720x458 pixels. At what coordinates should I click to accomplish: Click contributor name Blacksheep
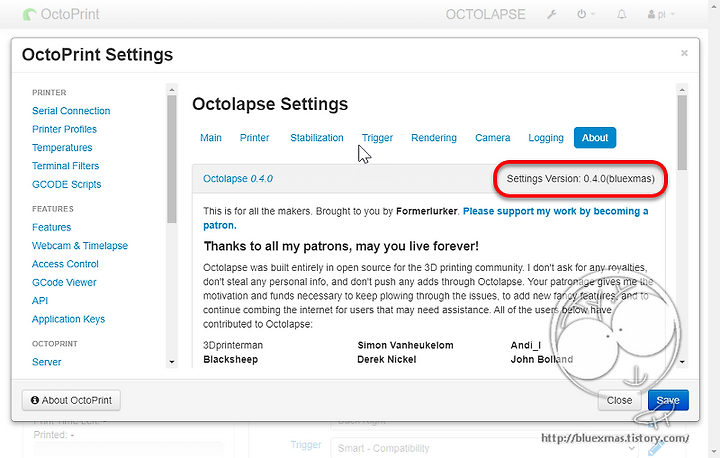pyautogui.click(x=231, y=360)
